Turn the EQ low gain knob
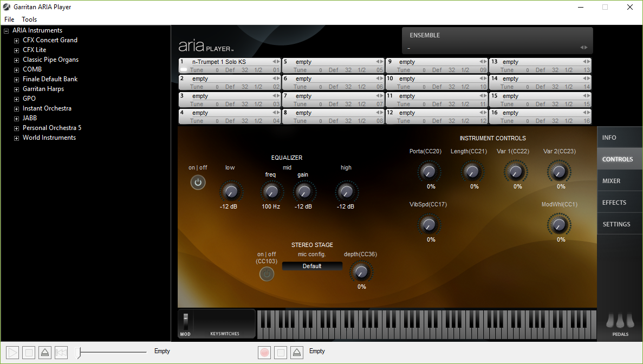This screenshot has width=643, height=364. (x=231, y=191)
